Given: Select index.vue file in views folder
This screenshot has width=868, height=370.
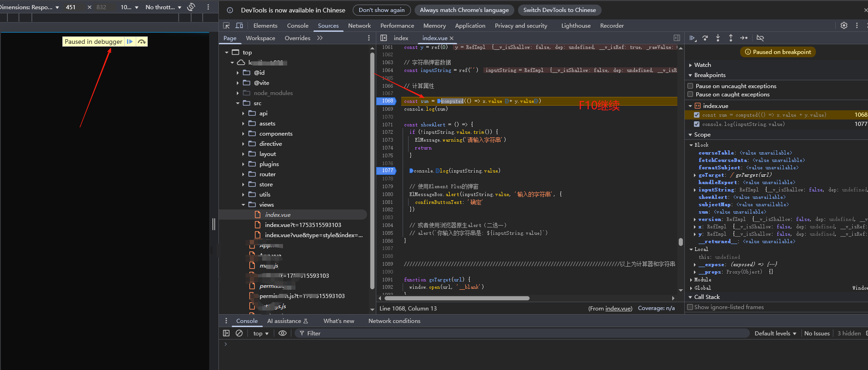Looking at the screenshot, I should 277,215.
